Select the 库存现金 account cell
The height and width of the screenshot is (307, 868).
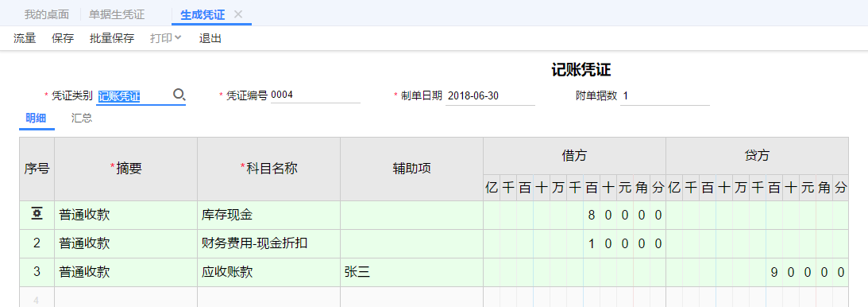click(269, 215)
